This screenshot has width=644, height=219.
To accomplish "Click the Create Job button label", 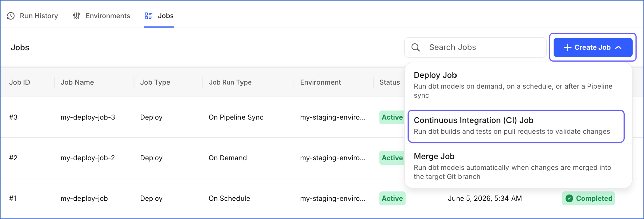I will 592,47.
